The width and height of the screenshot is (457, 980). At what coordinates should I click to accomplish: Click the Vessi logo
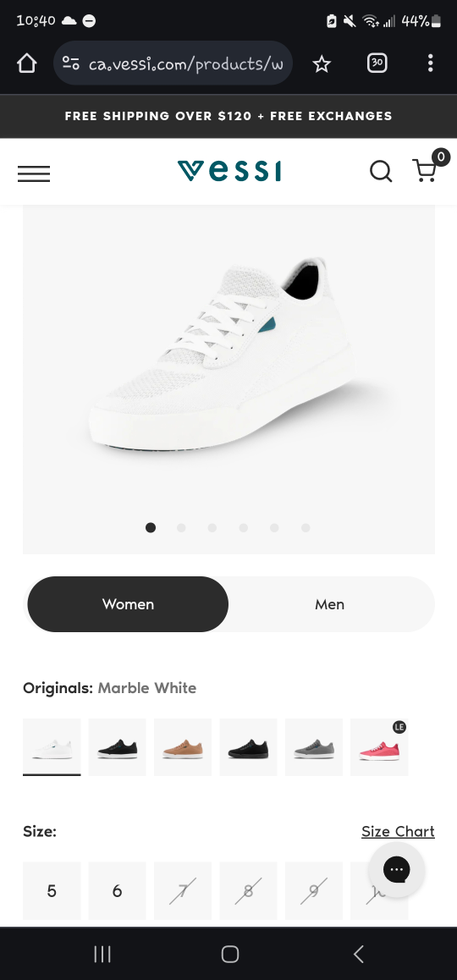point(228,171)
